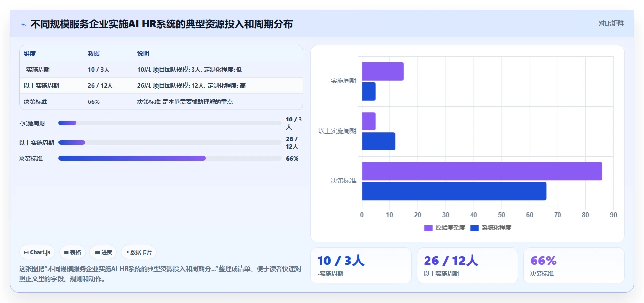Select the 进度 tag chip

tap(103, 252)
